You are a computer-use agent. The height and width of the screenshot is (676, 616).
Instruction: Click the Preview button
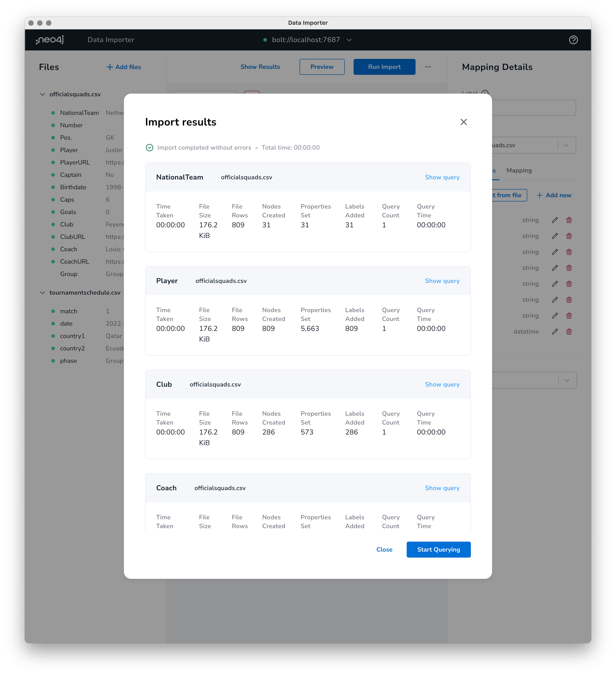click(322, 67)
